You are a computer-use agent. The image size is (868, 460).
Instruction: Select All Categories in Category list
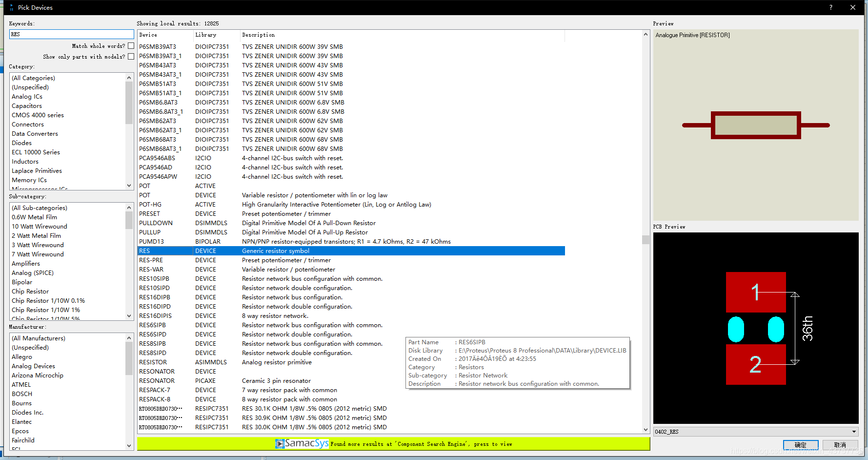pos(33,78)
